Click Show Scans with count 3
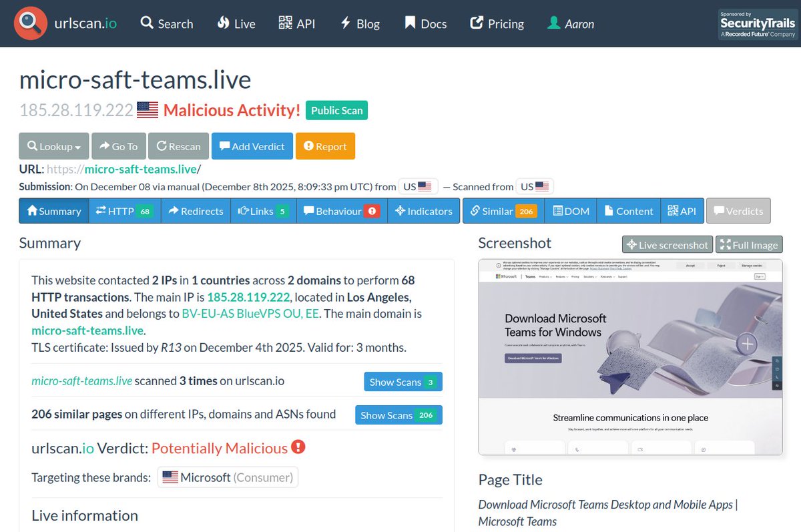This screenshot has width=801, height=532. [403, 382]
